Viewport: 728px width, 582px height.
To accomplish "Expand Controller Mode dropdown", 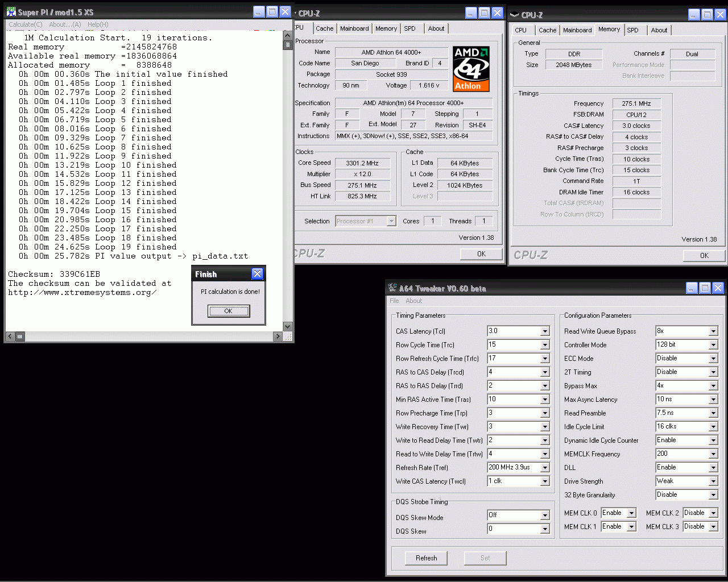I will (713, 345).
